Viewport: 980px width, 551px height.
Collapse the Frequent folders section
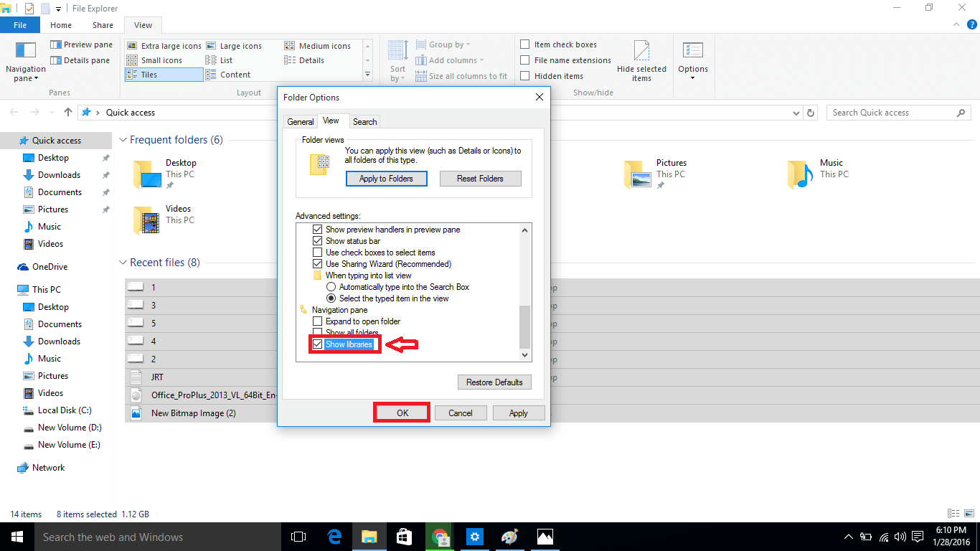123,139
